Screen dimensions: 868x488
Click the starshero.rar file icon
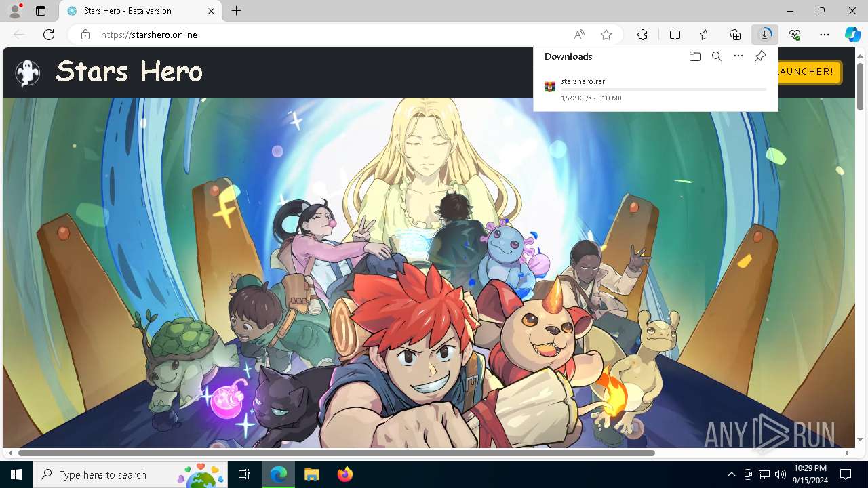coord(550,87)
